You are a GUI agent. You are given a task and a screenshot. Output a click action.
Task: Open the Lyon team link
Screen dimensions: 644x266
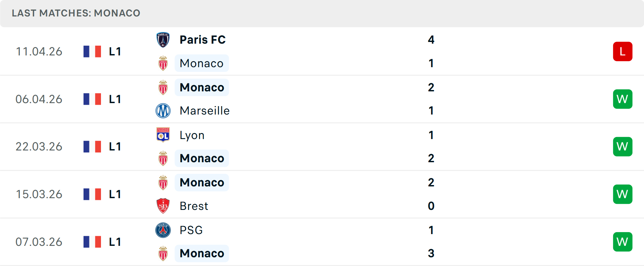[192, 135]
